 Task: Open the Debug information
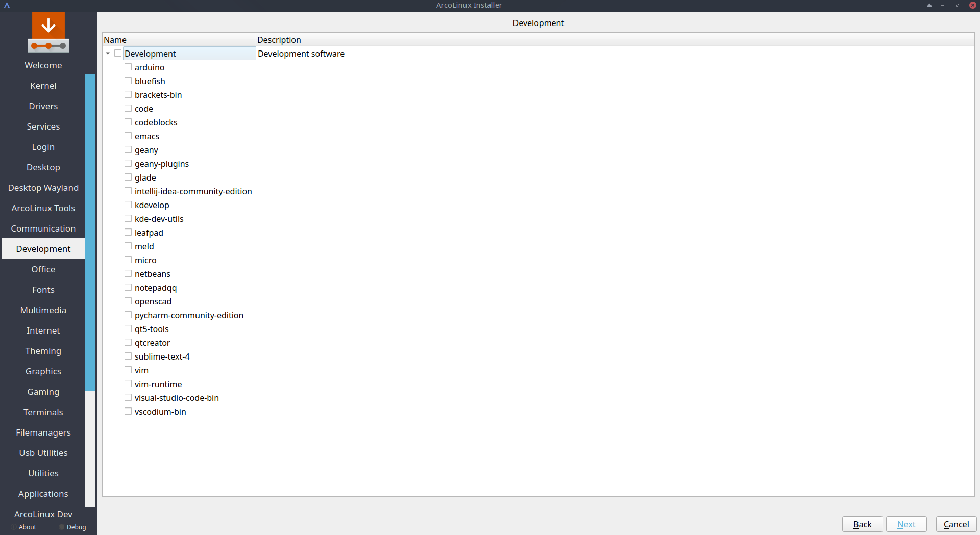point(72,527)
